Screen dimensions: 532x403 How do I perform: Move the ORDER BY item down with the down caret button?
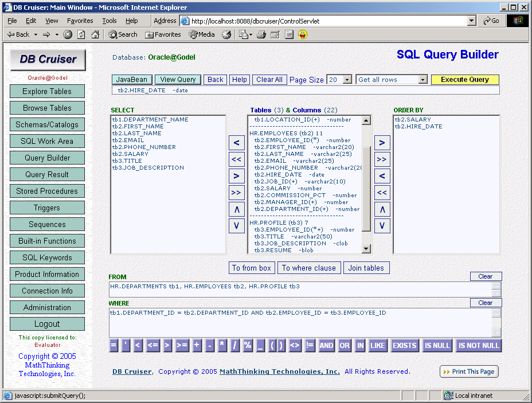[382, 226]
